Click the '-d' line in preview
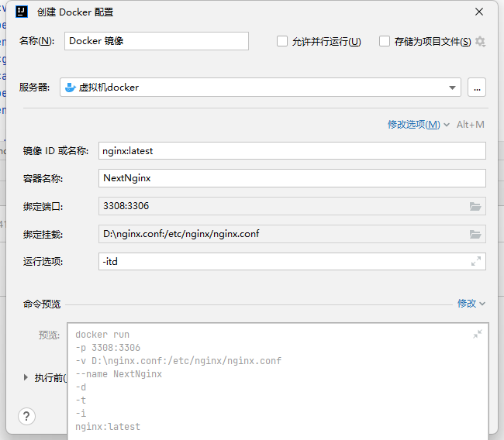Image resolution: width=504 pixels, height=440 pixels. tap(81, 387)
